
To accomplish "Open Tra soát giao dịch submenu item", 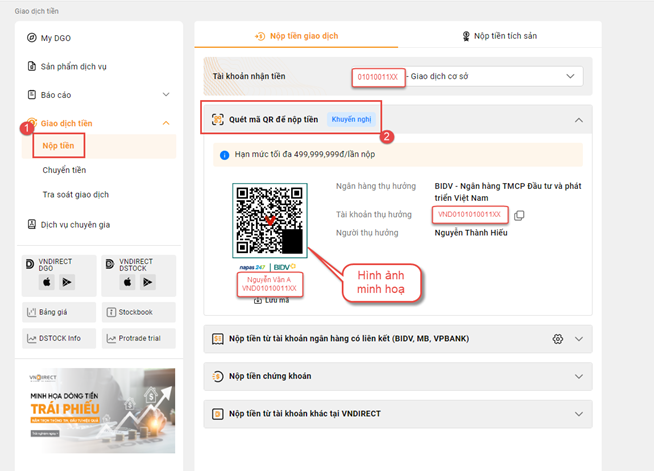I will tap(75, 195).
